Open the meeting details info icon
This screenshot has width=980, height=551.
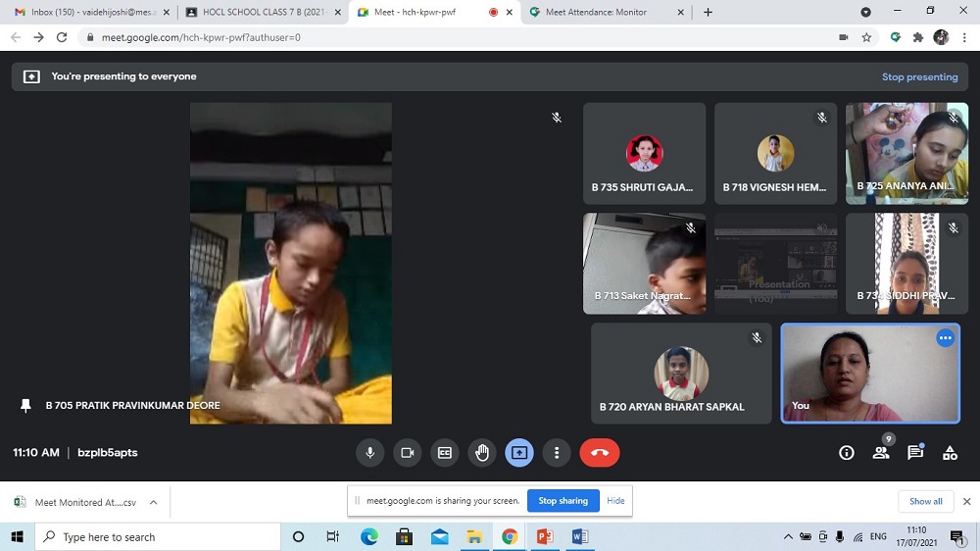point(847,453)
